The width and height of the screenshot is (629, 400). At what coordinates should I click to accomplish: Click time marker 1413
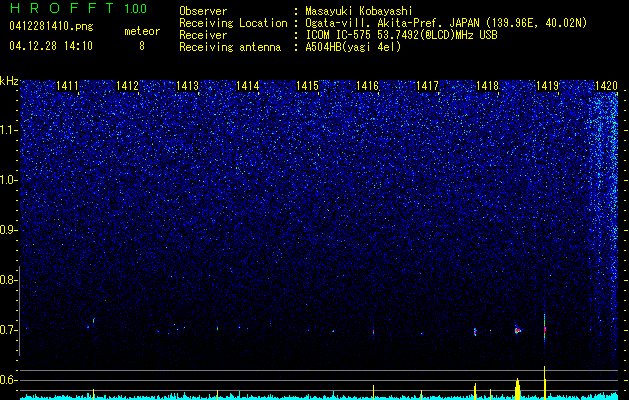pyautogui.click(x=187, y=85)
